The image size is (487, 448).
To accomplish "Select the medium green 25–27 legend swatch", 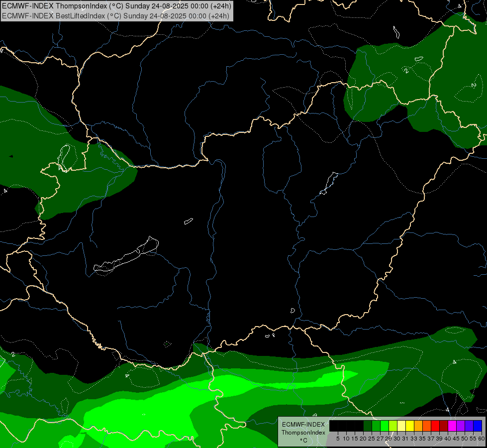I will click(376, 426).
